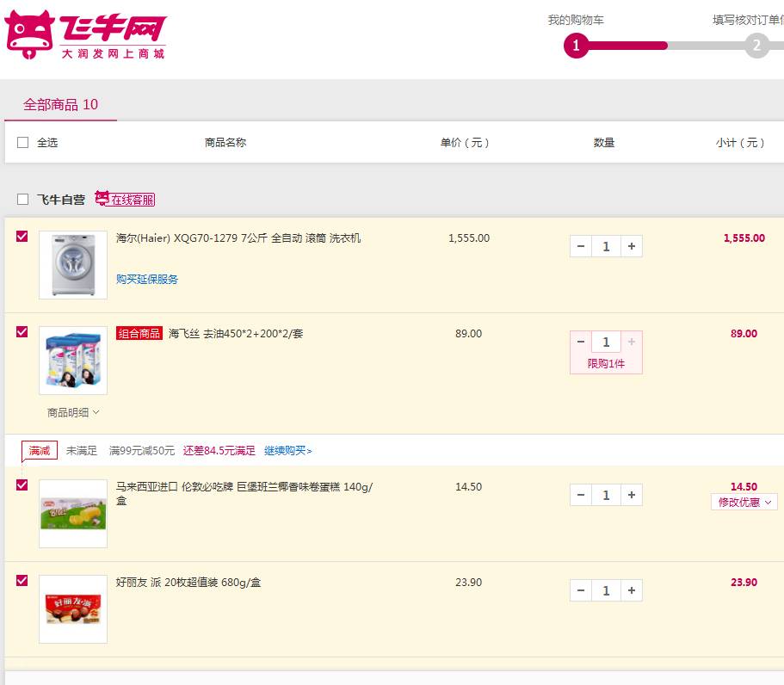Open 伦敦必吃牌 cake product title

tap(244, 493)
